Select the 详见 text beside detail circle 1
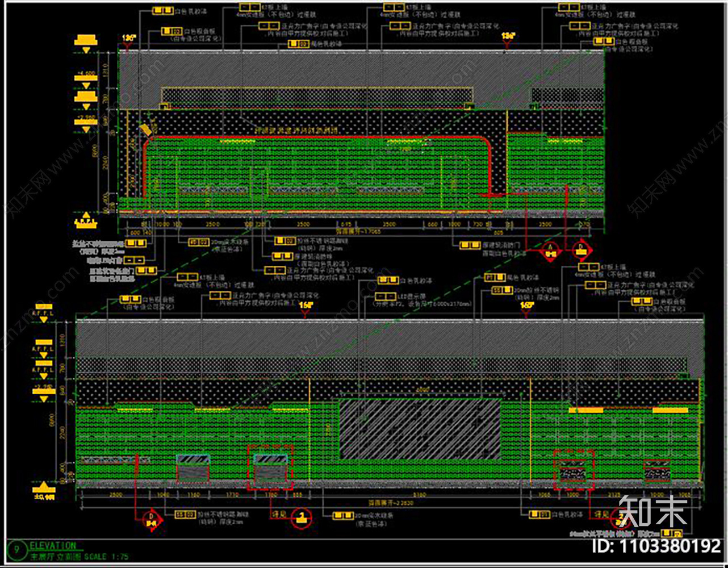The width and height of the screenshot is (728, 568). [x=279, y=514]
